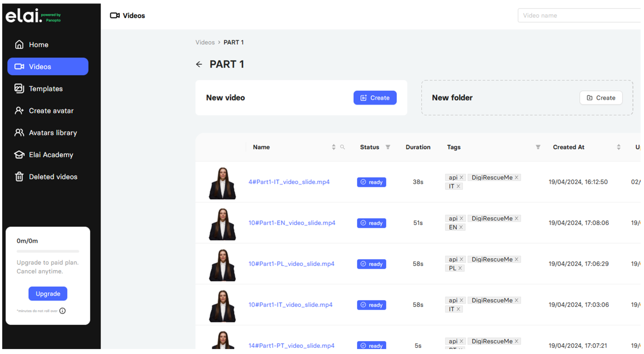The width and height of the screenshot is (644, 354).
Task: Open the 10#Part1-EN_video_slide.mp4 link
Action: point(292,223)
